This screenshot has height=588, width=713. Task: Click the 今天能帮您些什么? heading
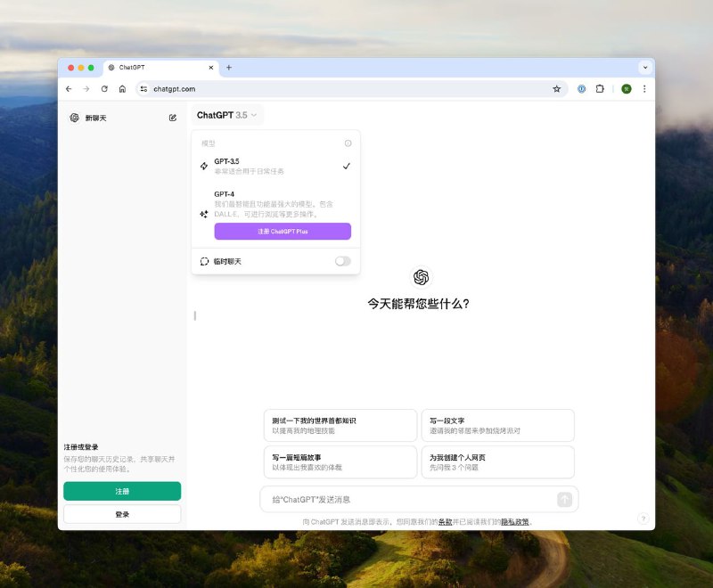[418, 304]
